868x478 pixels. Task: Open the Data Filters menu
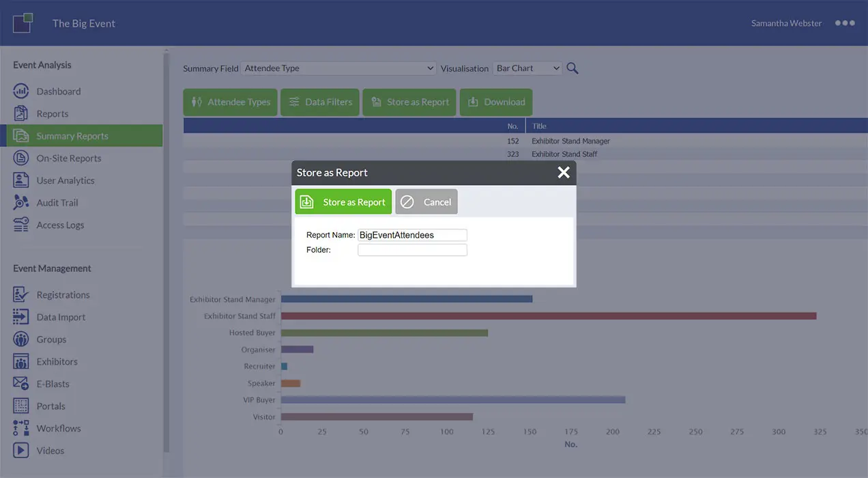pyautogui.click(x=319, y=101)
